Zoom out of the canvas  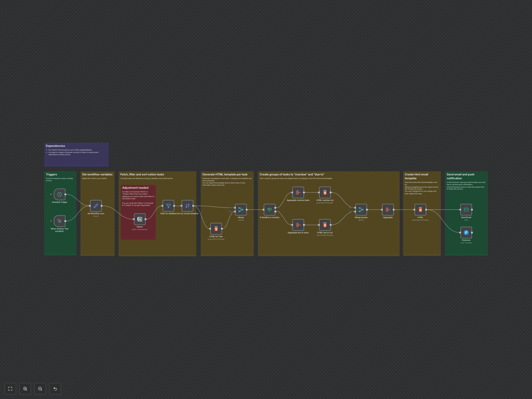(x=40, y=389)
